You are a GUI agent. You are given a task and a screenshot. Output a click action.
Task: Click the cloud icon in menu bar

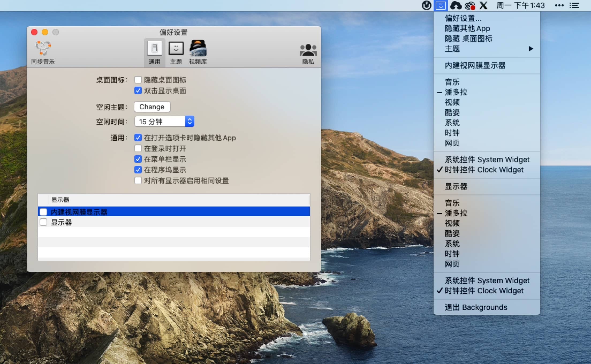(x=456, y=5)
